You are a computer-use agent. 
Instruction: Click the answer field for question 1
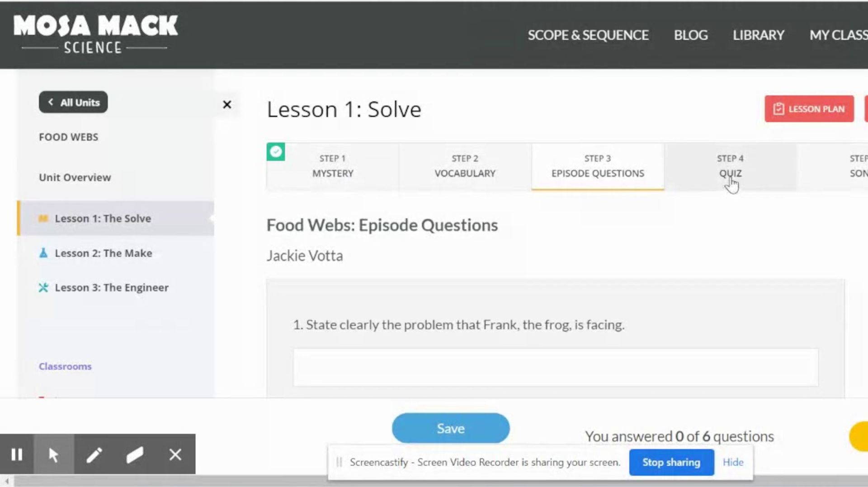[x=556, y=367]
